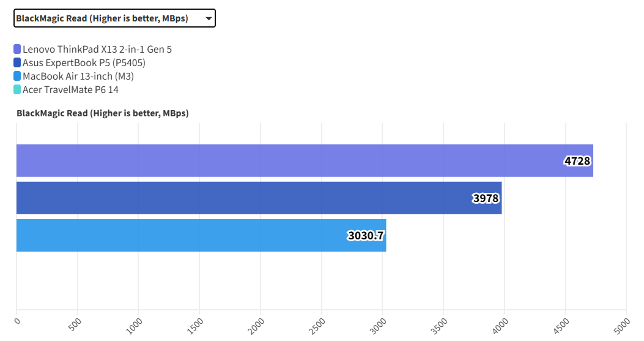Click the Asus ExpertBook bar in chart
644x341 pixels.
(245, 198)
